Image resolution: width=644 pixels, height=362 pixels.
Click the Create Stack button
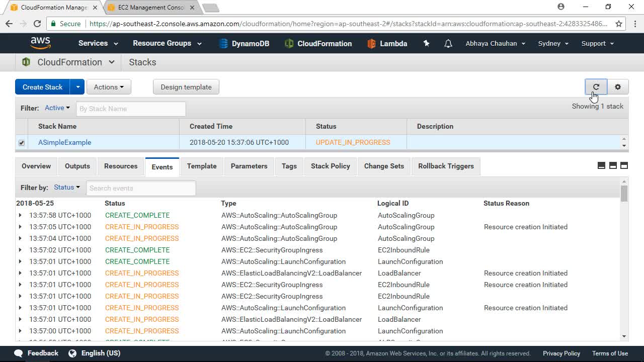pyautogui.click(x=43, y=87)
